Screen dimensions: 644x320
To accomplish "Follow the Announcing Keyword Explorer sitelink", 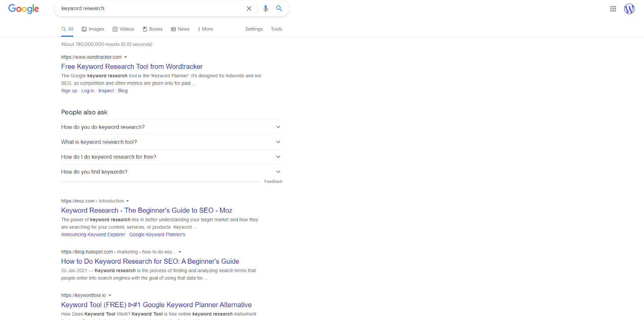I will coord(93,235).
